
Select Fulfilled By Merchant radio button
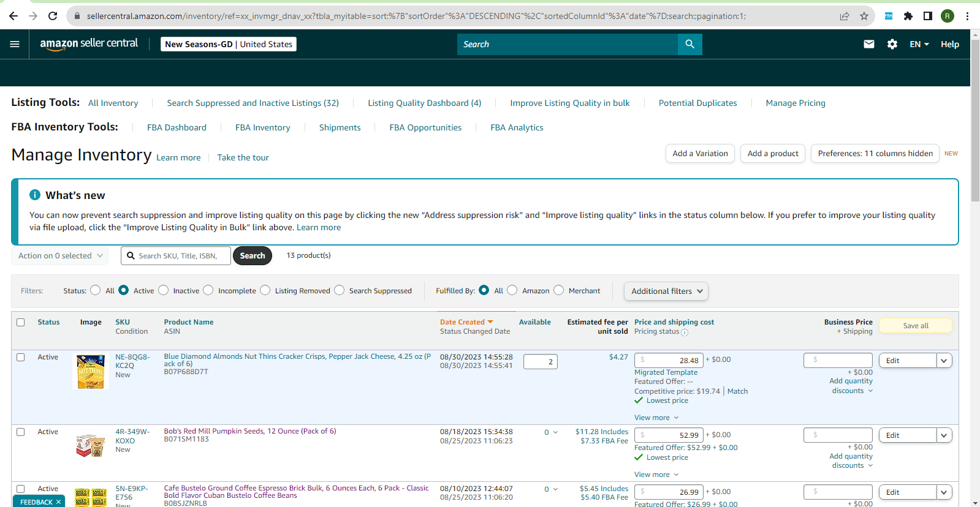558,290
